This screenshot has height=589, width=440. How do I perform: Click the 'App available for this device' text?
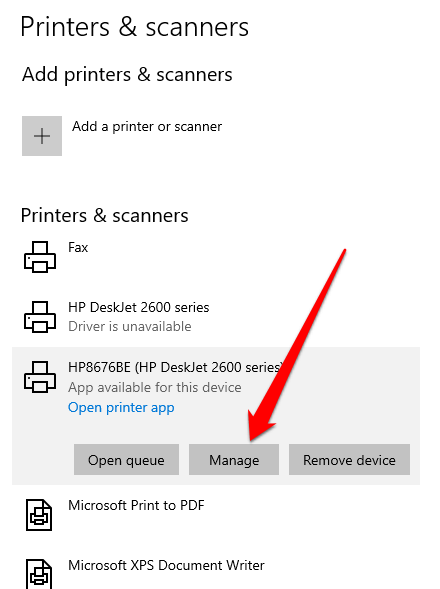tap(155, 387)
